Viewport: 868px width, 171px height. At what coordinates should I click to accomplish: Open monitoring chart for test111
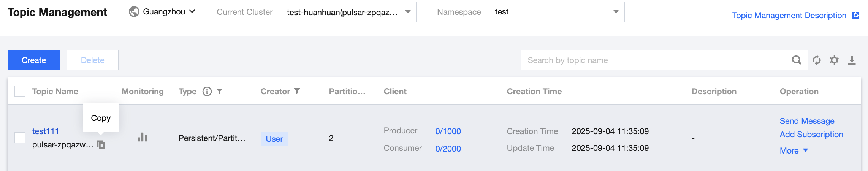coord(142,137)
